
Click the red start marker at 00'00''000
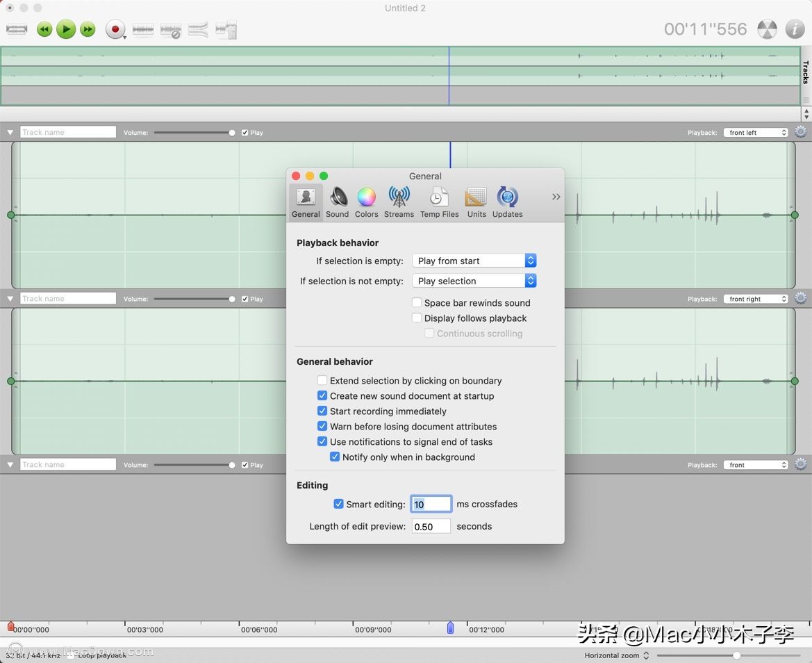point(10,627)
